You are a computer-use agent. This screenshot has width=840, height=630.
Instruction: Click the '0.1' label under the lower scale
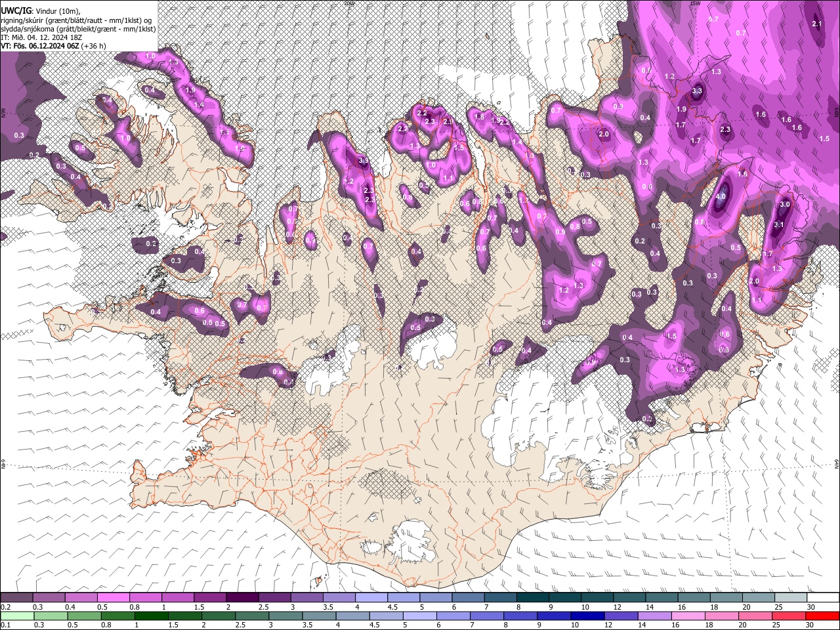(x=5, y=625)
